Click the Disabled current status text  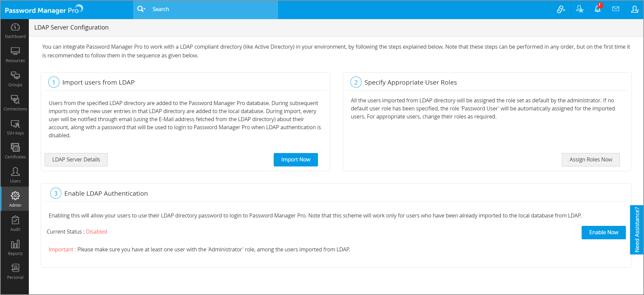[97, 232]
